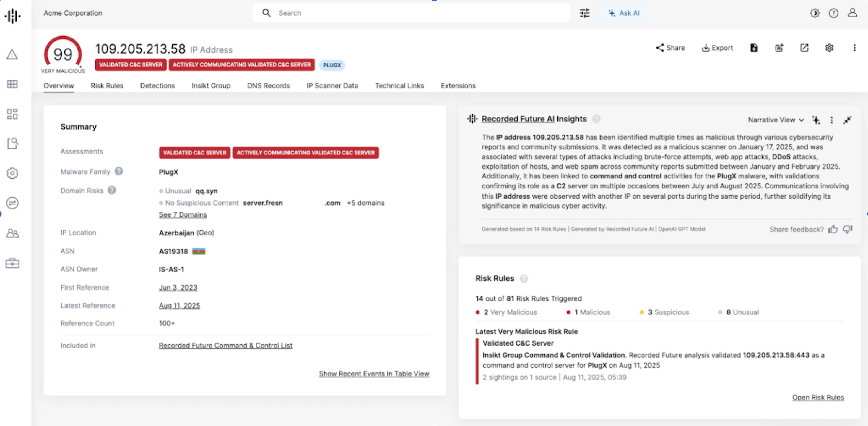Expand the Narrative View dropdown
Image resolution: width=868 pixels, height=426 pixels.
click(x=776, y=120)
